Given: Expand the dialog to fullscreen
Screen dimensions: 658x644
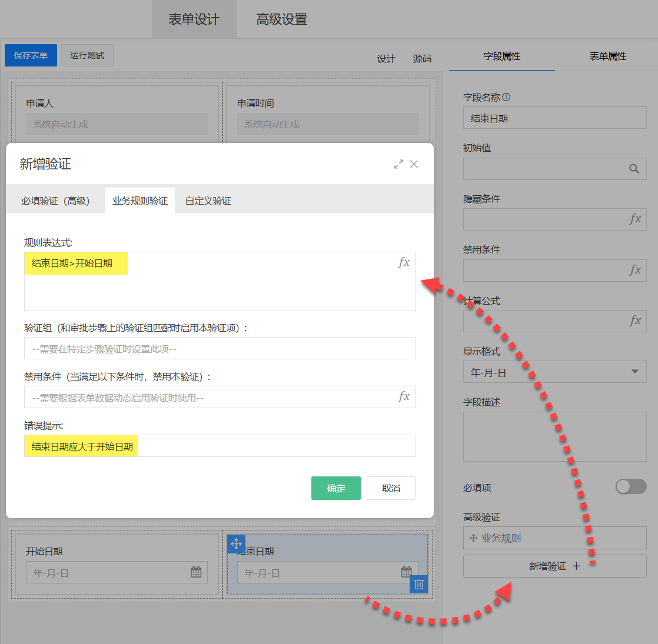Looking at the screenshot, I should click(398, 164).
